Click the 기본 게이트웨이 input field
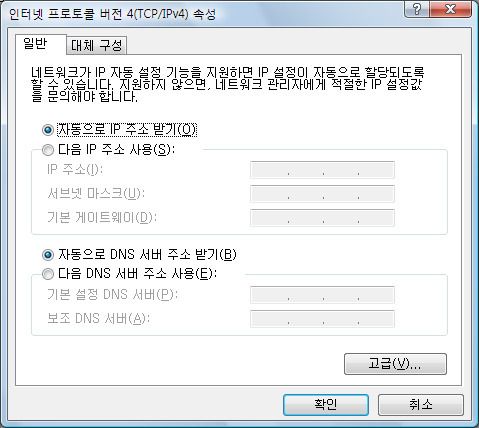Image resolution: width=479 pixels, height=428 pixels. [x=322, y=218]
